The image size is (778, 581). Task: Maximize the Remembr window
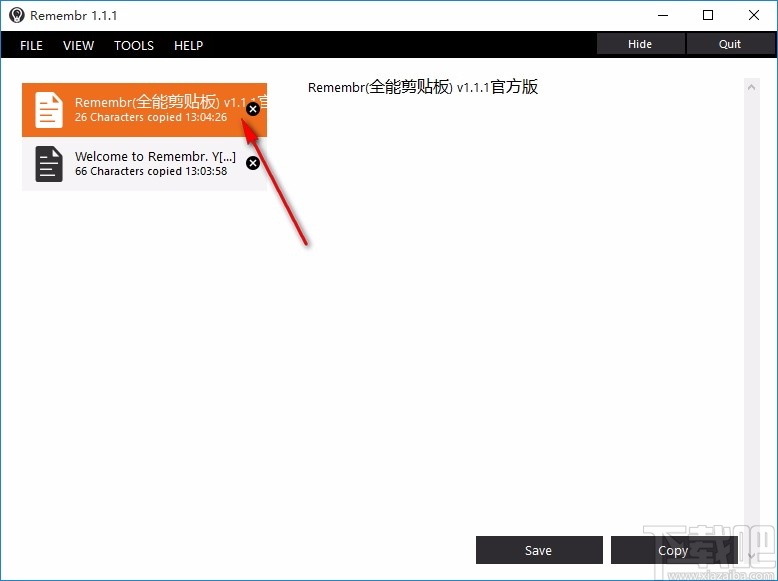click(x=708, y=15)
